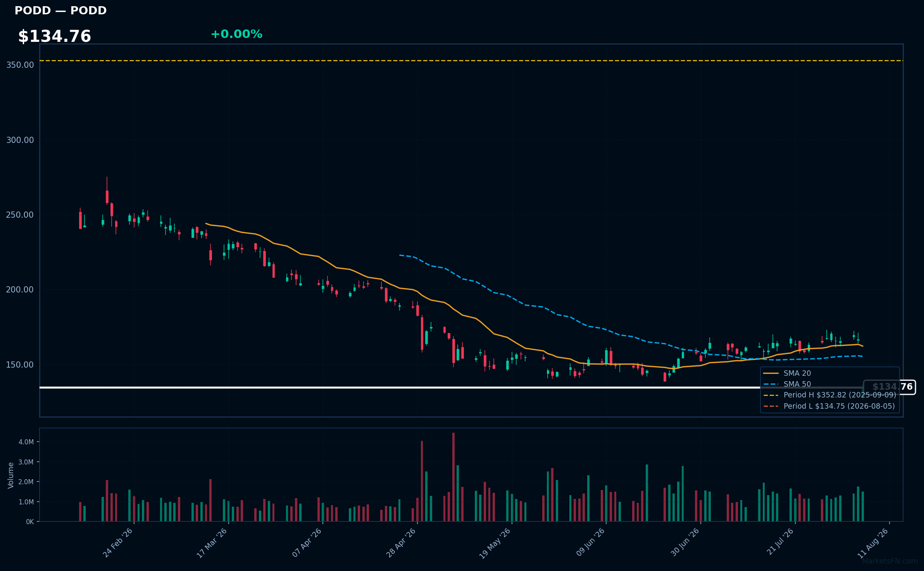Select the Period L $134.75 legend entry
Viewport: 924px width, 571px height.
[x=829, y=406]
